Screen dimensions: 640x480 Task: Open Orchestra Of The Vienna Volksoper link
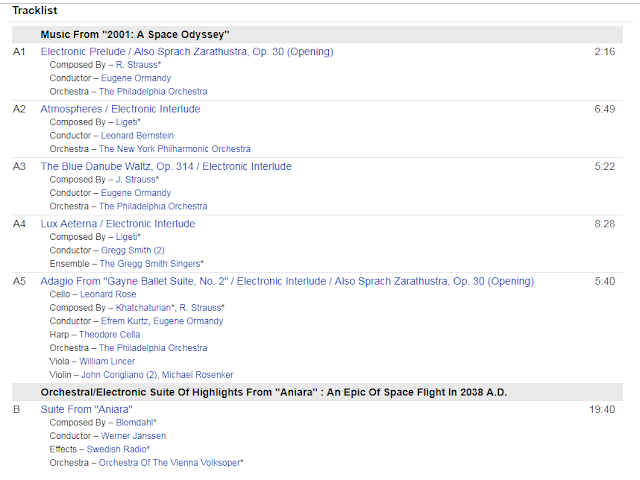[171, 463]
